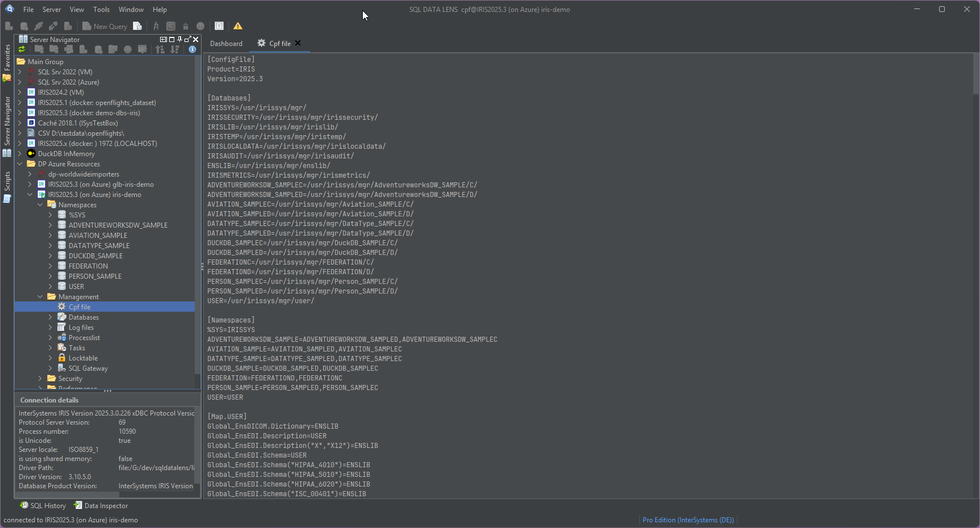Open the Server menu

(52, 10)
